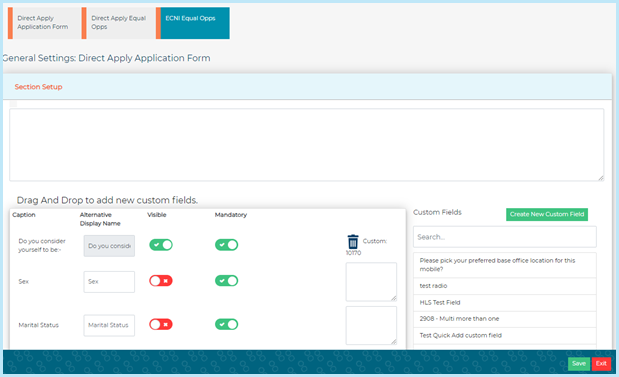
Task: Switch to Direct Apply Equal Opps tab
Action: coord(119,23)
